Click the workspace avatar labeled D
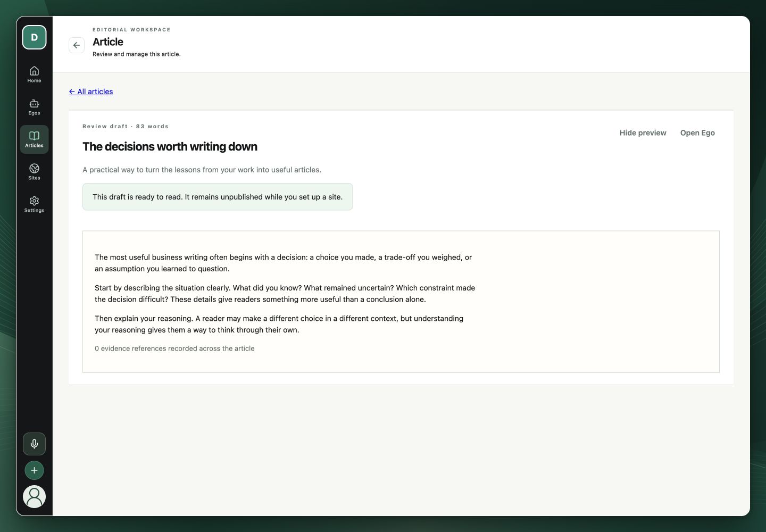The width and height of the screenshot is (766, 532). coord(34,37)
